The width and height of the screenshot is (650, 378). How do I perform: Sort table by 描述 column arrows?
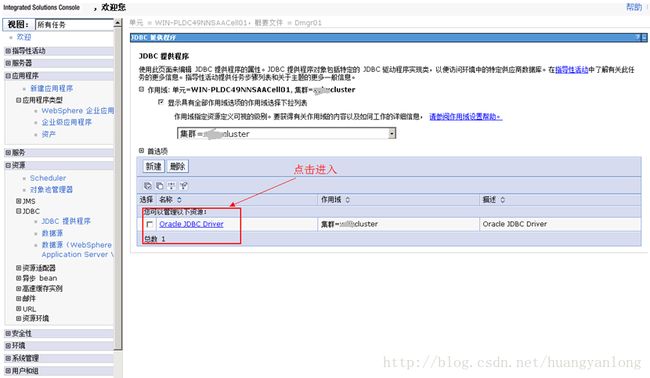pos(502,200)
